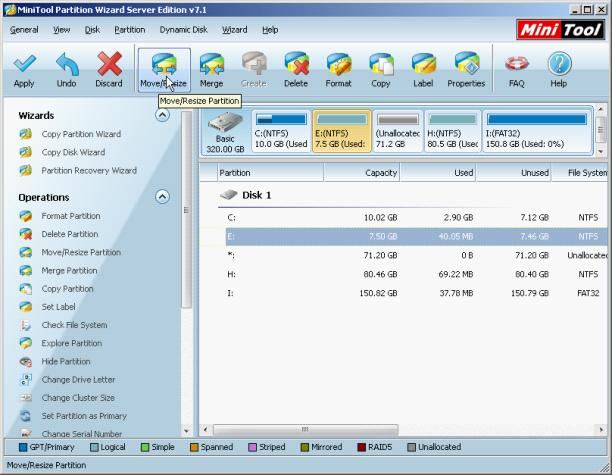Viewport: 612px width, 475px height.
Task: Click the Copy Partition sidebar link
Action: click(x=68, y=289)
